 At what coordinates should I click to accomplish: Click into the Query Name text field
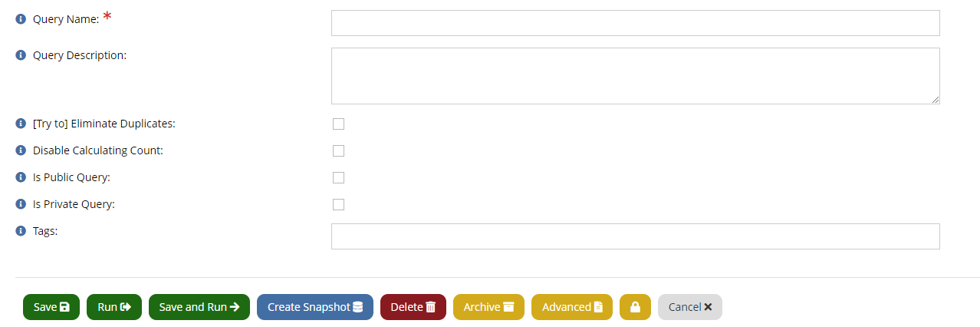click(636, 23)
